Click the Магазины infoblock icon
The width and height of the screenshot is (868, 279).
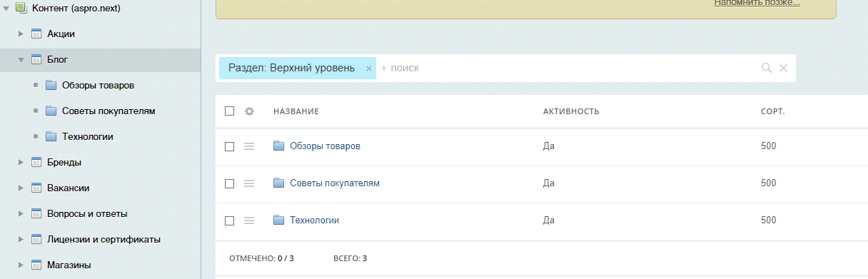[x=36, y=265]
